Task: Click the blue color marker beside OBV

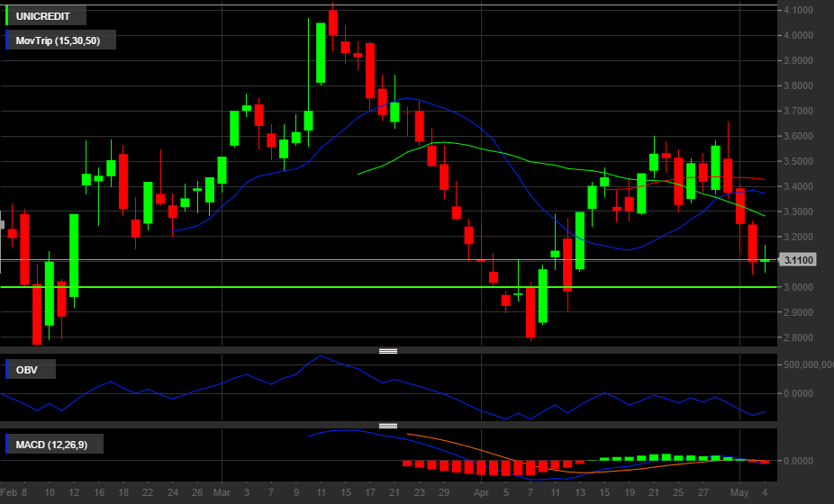Action: pos(8,369)
